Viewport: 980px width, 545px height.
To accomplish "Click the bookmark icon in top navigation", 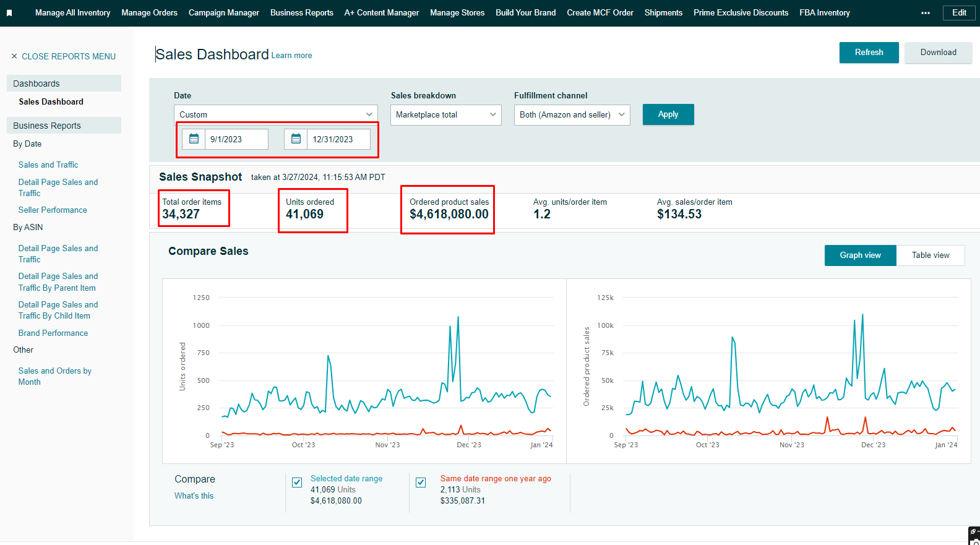I will click(9, 13).
